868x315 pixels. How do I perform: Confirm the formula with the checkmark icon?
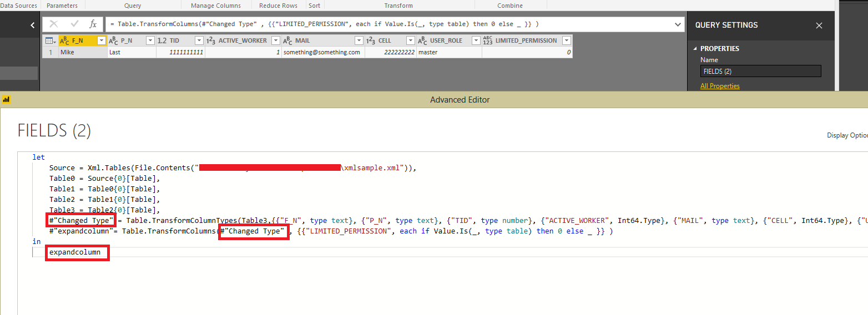(x=74, y=24)
